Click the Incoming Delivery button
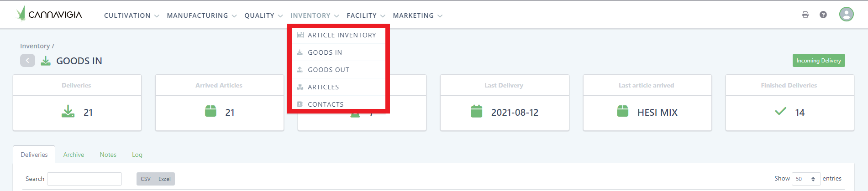Screen dimensions: 868x191 tap(818, 61)
